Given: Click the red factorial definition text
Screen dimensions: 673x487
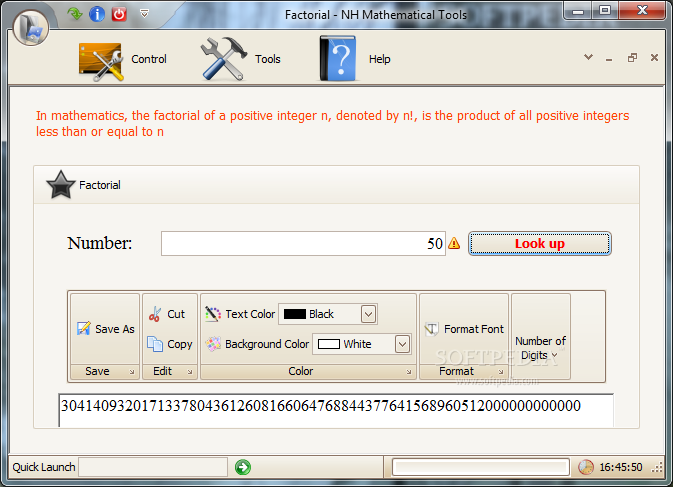Looking at the screenshot, I should (x=333, y=124).
